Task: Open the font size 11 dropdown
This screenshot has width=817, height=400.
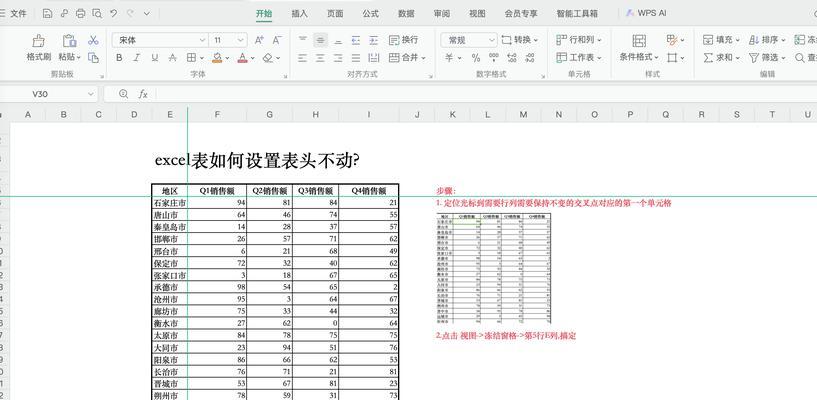Action: 240,40
